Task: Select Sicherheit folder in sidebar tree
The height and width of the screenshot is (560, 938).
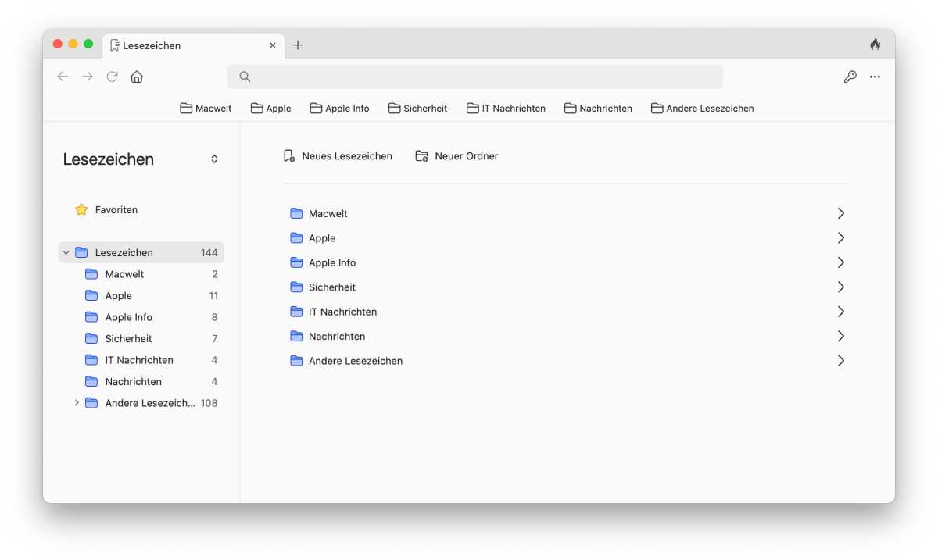Action: click(141, 339)
